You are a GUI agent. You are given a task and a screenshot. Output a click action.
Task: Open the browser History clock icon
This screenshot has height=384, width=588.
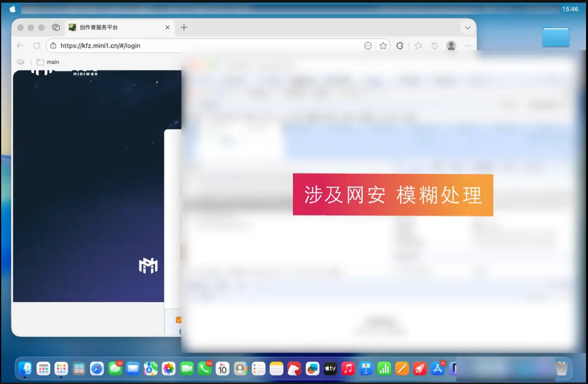[435, 46]
